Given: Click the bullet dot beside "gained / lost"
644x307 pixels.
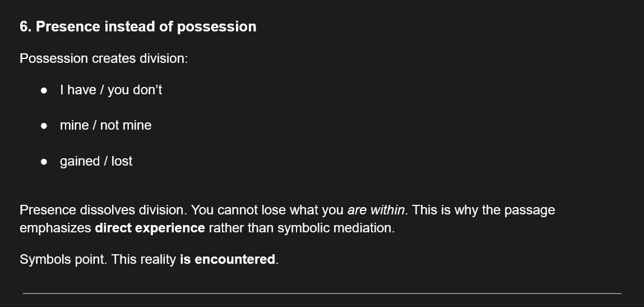Looking at the screenshot, I should pos(44,162).
